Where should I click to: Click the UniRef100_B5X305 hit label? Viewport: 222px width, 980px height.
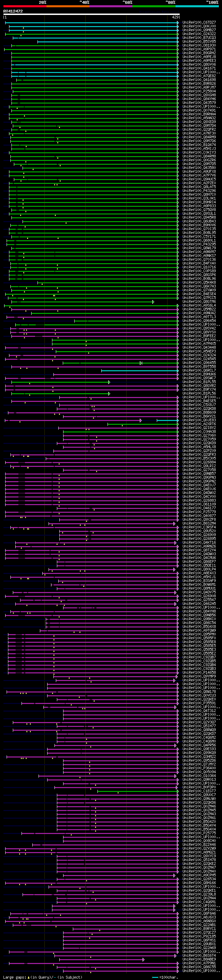point(199,459)
